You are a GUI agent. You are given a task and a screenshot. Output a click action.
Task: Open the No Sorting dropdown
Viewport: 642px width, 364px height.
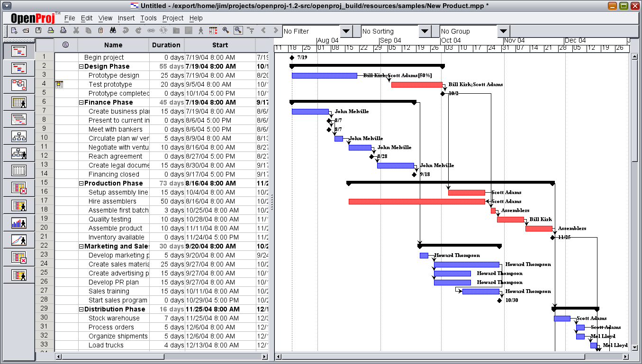(x=425, y=31)
